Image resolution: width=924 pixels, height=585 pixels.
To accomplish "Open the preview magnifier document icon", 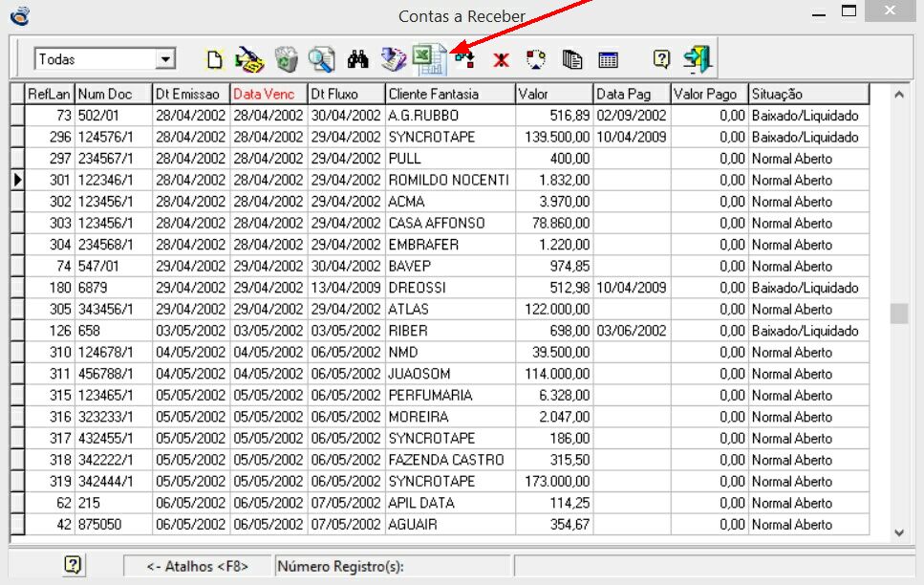I will tap(322, 59).
